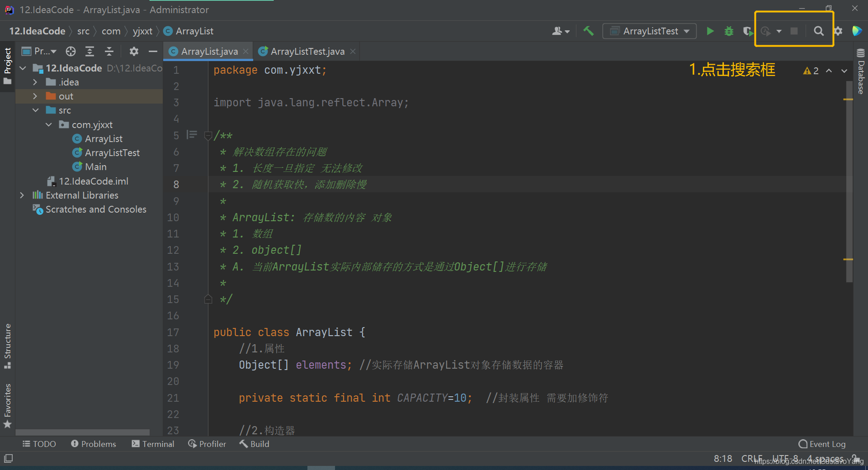The height and width of the screenshot is (470, 868).
Task: Run ArrayListTest with the green play icon
Action: (x=710, y=31)
